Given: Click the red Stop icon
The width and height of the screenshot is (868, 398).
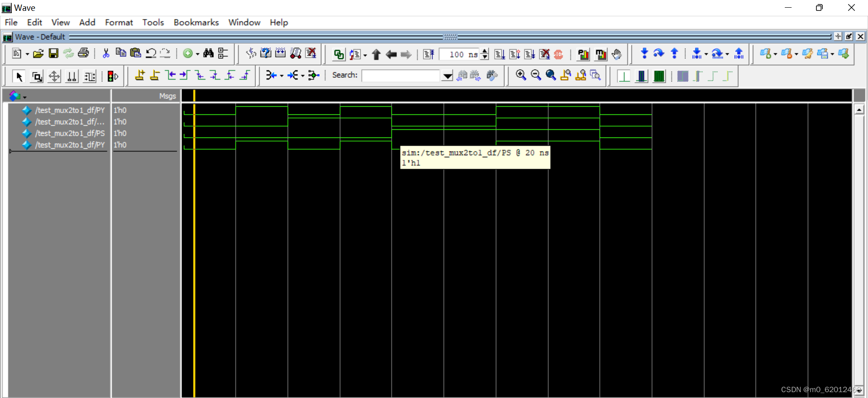Looking at the screenshot, I should tap(559, 54).
